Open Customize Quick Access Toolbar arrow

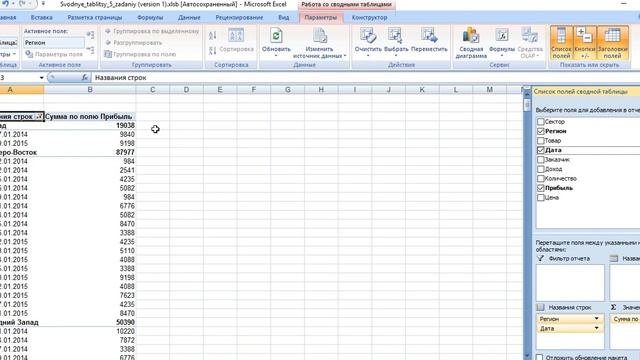click(43, 4)
